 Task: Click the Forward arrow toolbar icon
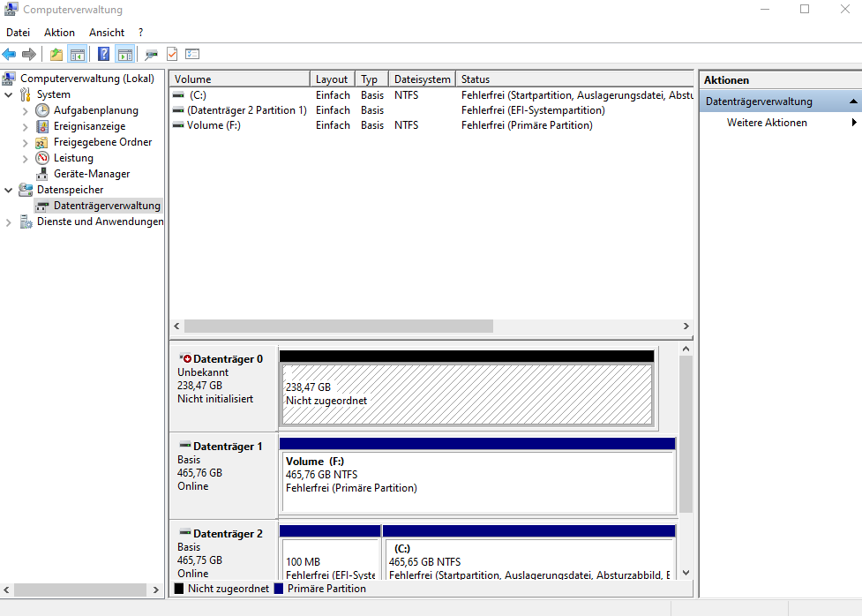pos(29,54)
